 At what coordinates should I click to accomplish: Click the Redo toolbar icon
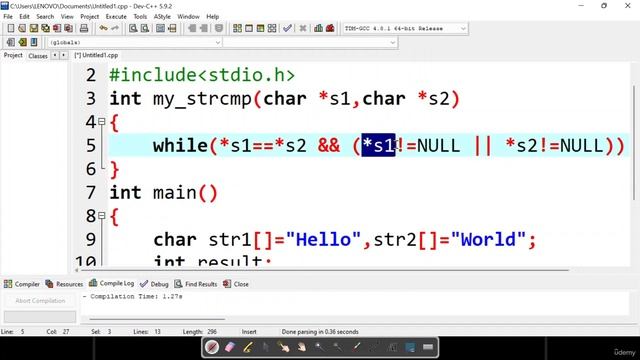[x=115, y=28]
